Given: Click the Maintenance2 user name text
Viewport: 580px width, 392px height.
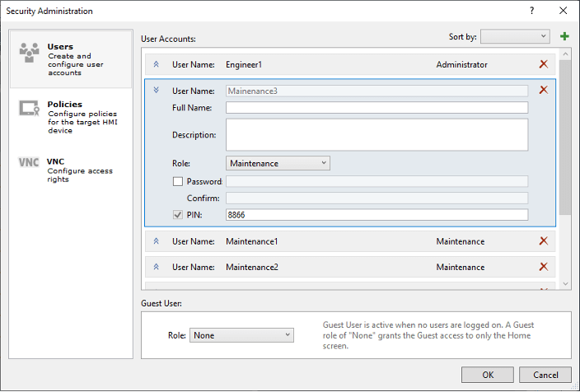Looking at the screenshot, I should click(x=252, y=267).
